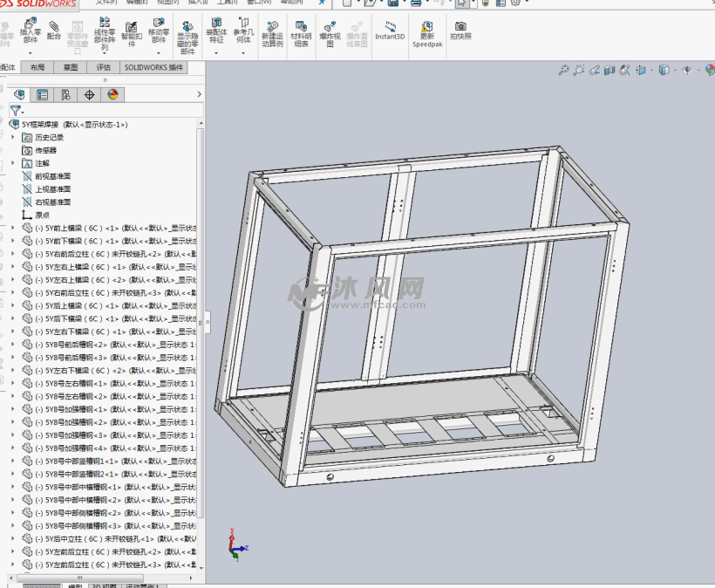715x588 pixels.
Task: Select 5Y左前后立柱 (6C) 未开铰链孔<3> component
Action: click(110, 564)
